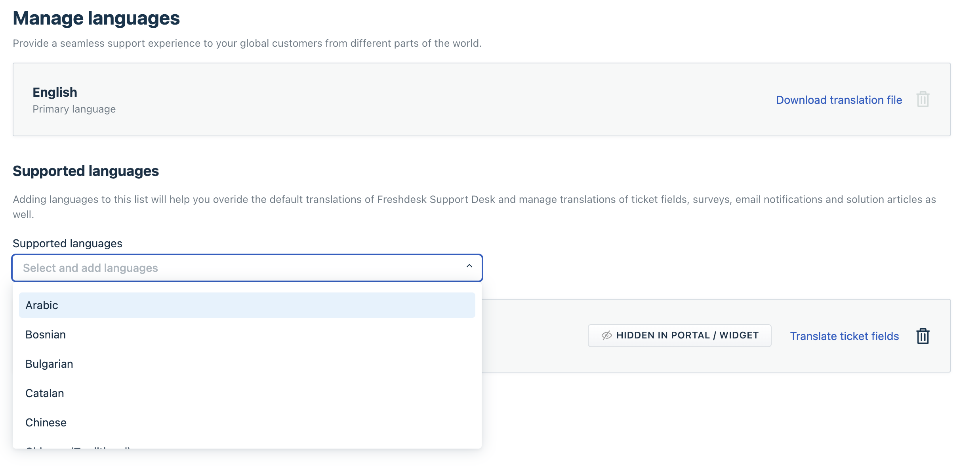Click the Primary language subtitle text
The width and height of the screenshot is (980, 470).
74,109
